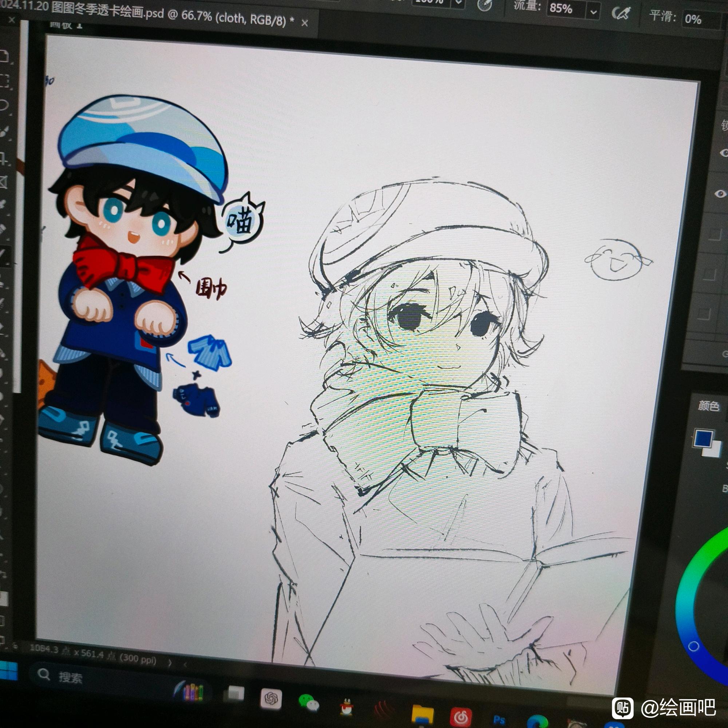Open ChatGPT from the taskbar
The image size is (728, 728).
[x=271, y=699]
